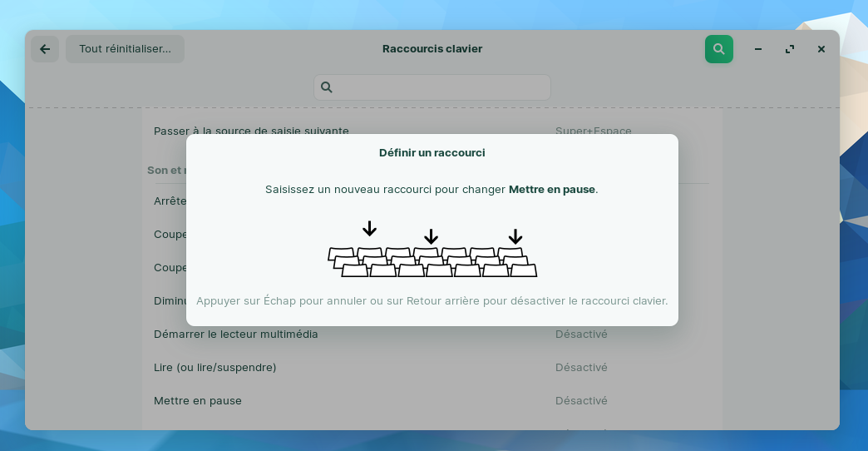Click the back arrow in the header
Viewport: 868px width, 451px height.
pos(45,49)
